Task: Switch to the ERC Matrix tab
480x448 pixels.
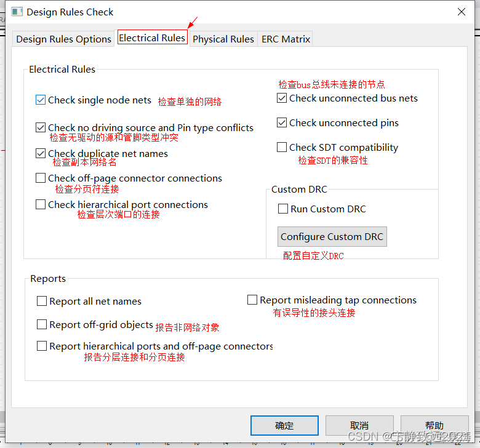Action: pyautogui.click(x=286, y=39)
